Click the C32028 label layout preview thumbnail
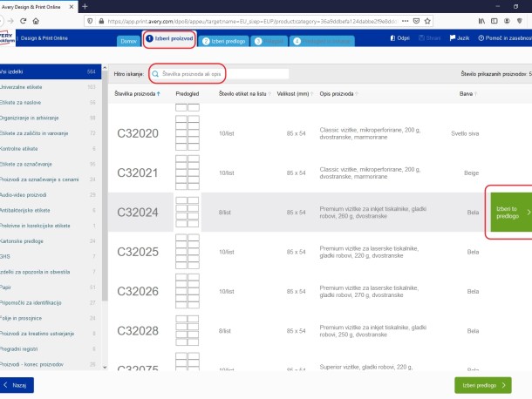The height and width of the screenshot is (399, 532). (188, 330)
